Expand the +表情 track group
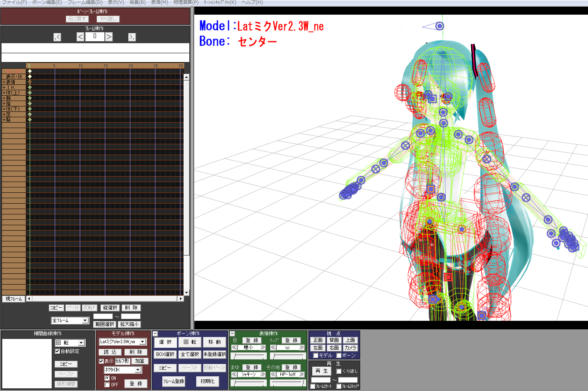The height and width of the screenshot is (391, 588). (x=9, y=82)
